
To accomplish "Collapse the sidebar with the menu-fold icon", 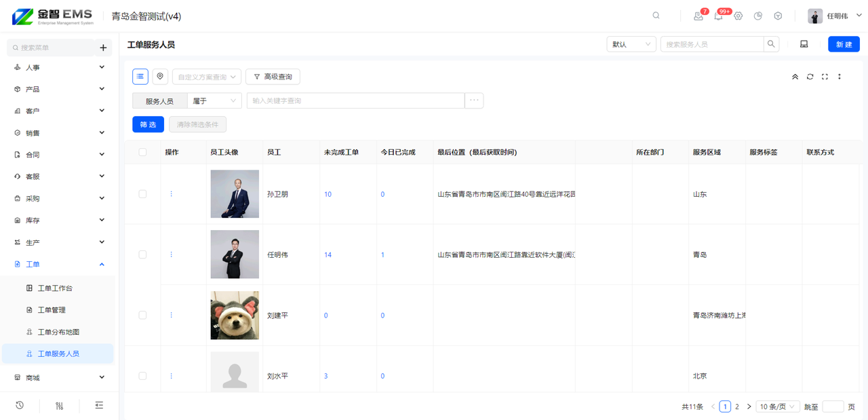I will point(99,405).
